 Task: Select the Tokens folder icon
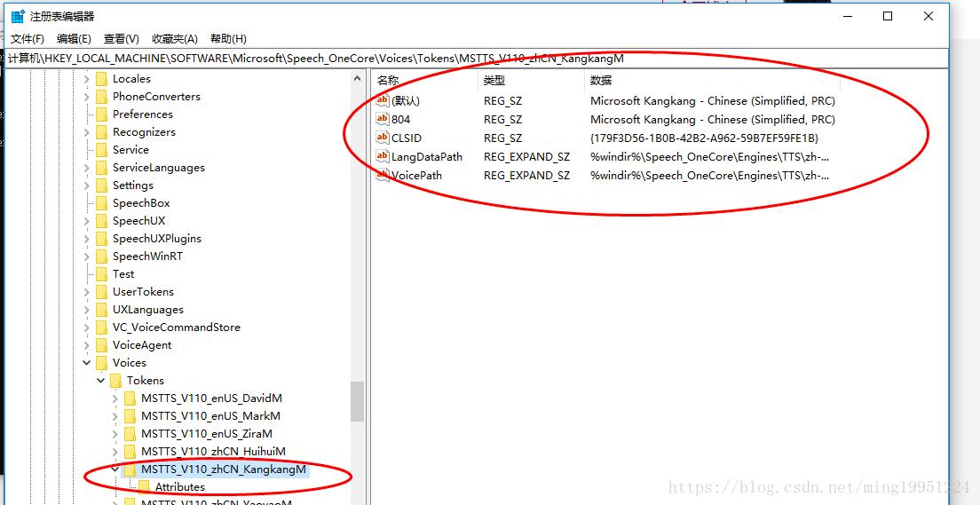115,381
